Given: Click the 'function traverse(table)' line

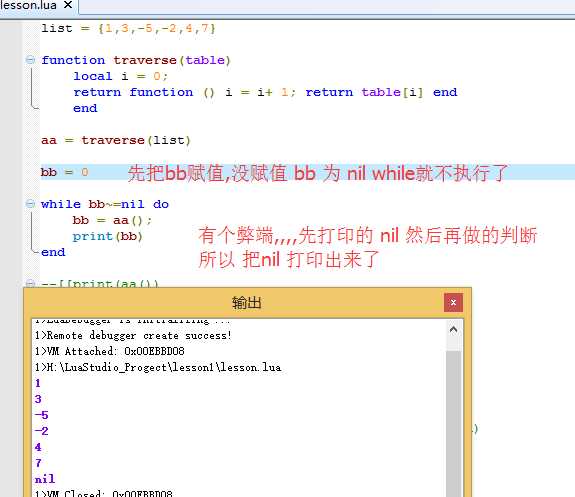Looking at the screenshot, I should click(136, 60).
